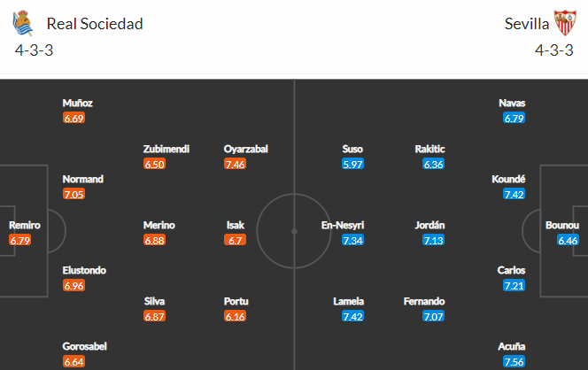Viewport: 588px width, 370px height.
Task: Open player Isak's details
Action: click(235, 226)
